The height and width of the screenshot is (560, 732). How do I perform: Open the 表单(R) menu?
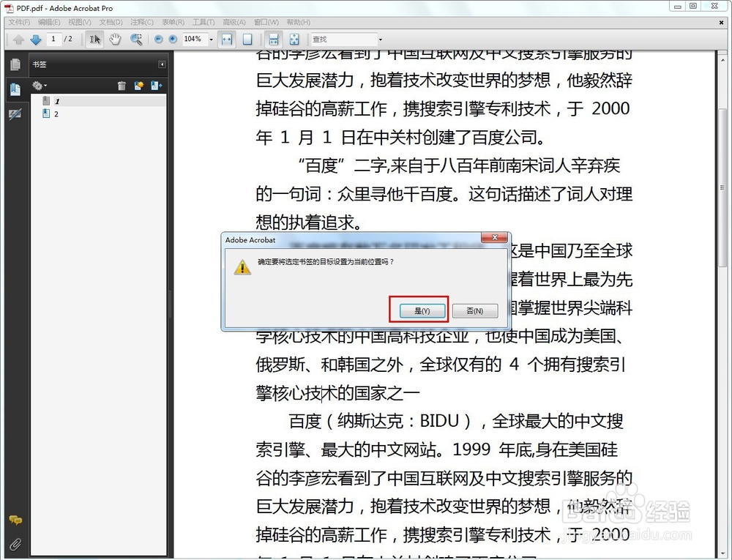click(173, 22)
